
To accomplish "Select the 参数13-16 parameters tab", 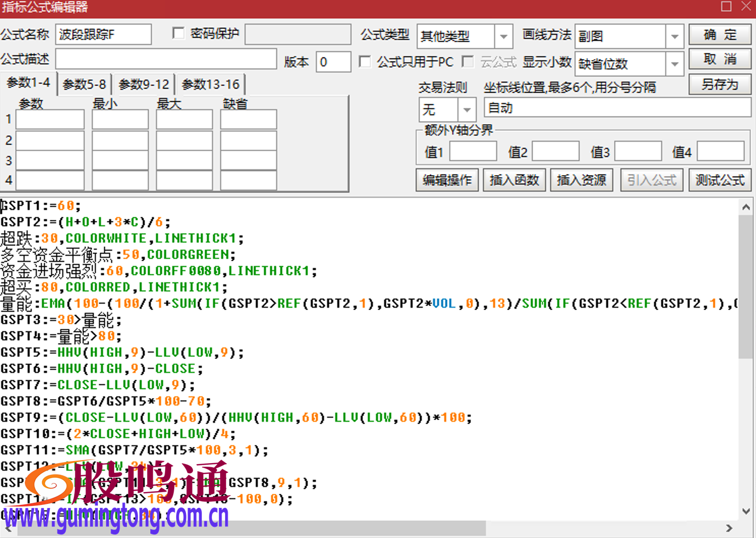I will pyautogui.click(x=210, y=84).
